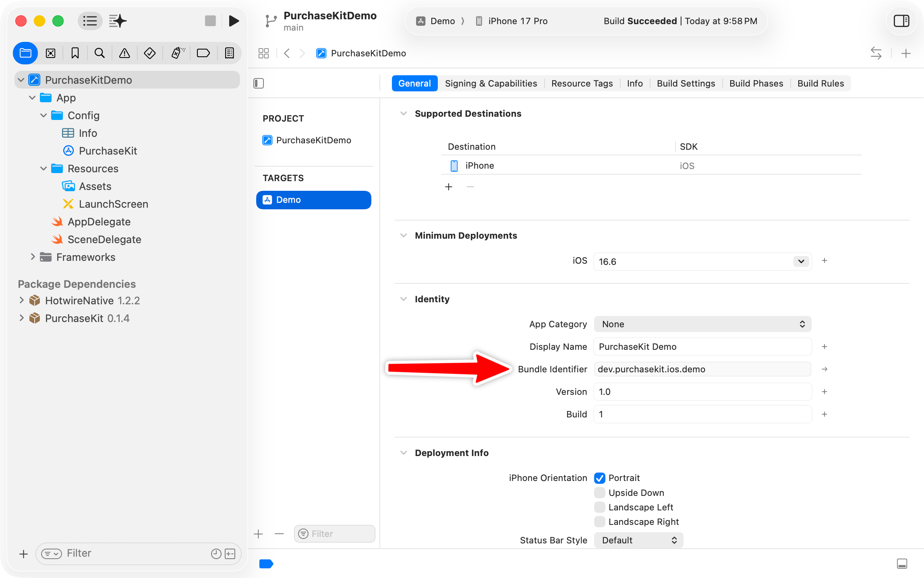Viewport: 924px width, 578px height.
Task: Enable Landscape Left orientation
Action: (600, 507)
